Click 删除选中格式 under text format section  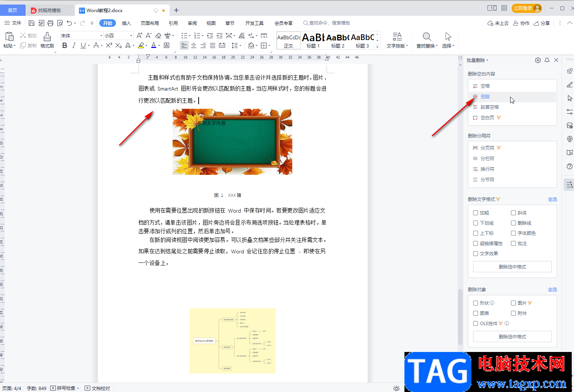coord(512,267)
